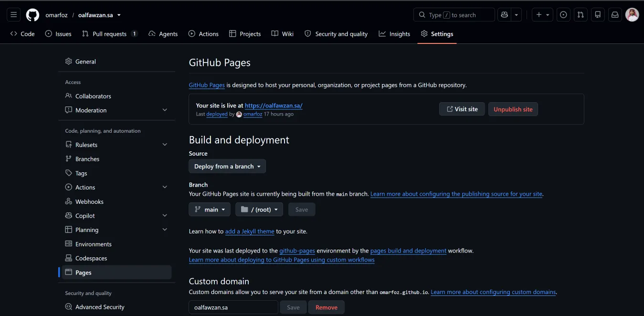The height and width of the screenshot is (316, 644).
Task: Switch to the Issues tab
Action: 58,34
